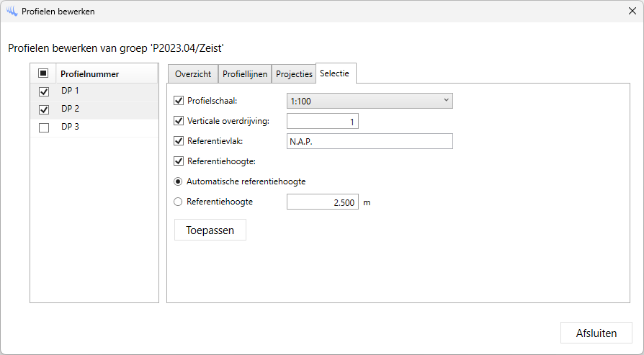The width and height of the screenshot is (644, 355).
Task: Click the app icon in title bar
Action: tap(12, 12)
